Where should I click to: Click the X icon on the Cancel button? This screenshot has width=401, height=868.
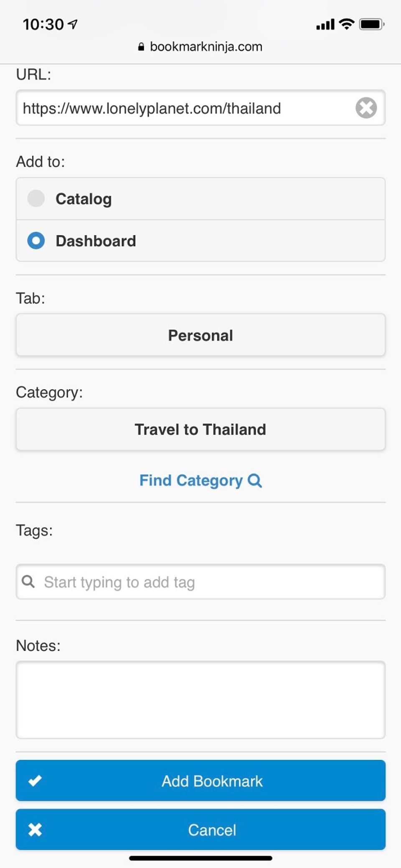[35, 830]
